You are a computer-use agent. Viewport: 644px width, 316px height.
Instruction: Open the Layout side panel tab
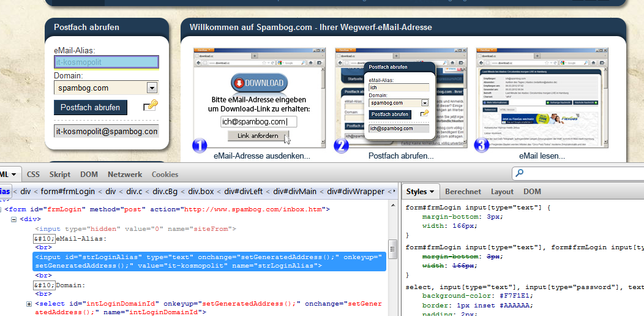point(502,192)
